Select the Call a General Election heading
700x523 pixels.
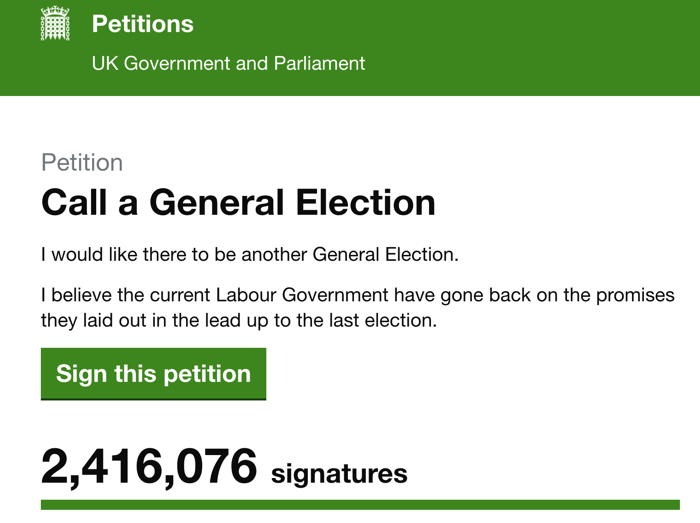[238, 203]
